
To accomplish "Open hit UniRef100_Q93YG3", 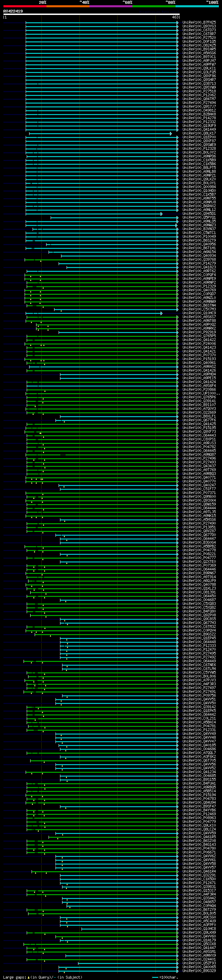I will click(199, 26).
